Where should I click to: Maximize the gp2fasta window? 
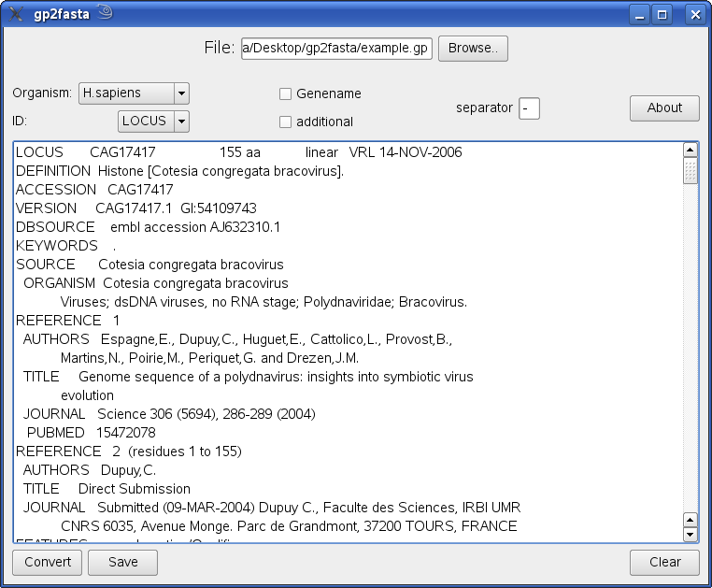(x=662, y=15)
